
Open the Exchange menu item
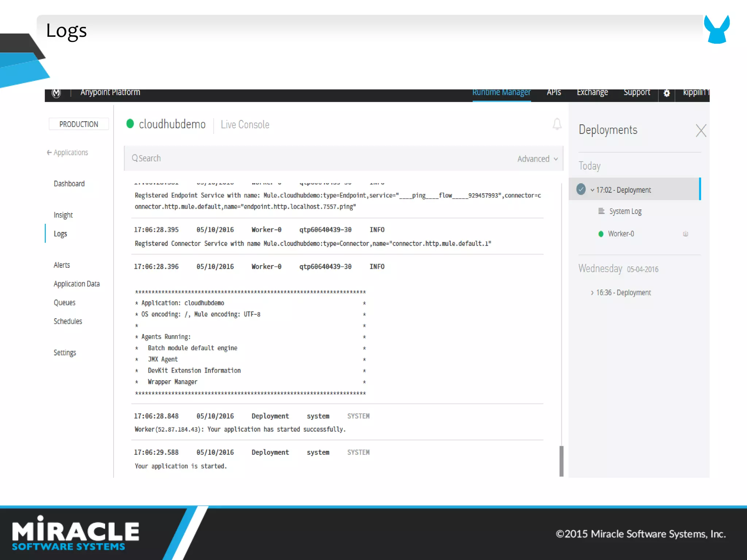coord(592,93)
